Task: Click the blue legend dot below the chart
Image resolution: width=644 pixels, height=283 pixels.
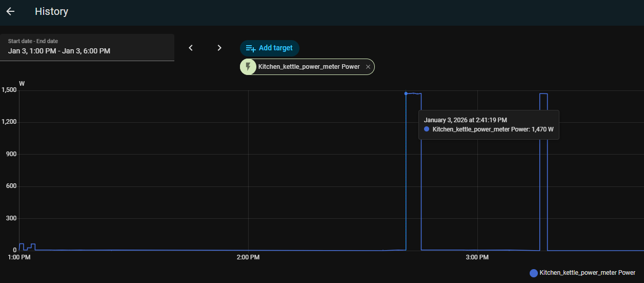Action: (534, 273)
